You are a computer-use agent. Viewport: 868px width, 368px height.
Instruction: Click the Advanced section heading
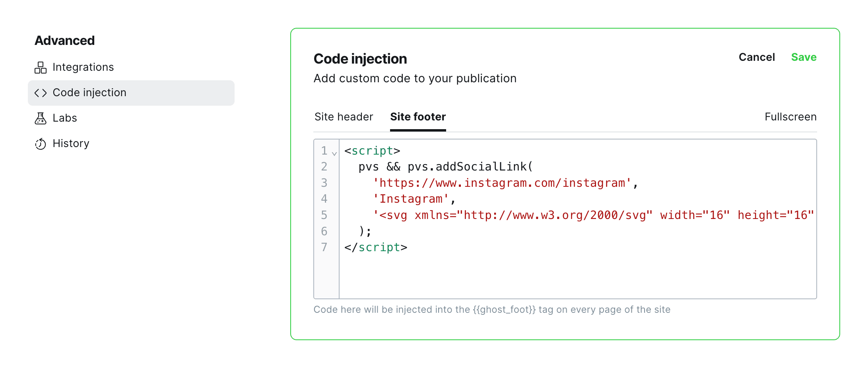(65, 40)
